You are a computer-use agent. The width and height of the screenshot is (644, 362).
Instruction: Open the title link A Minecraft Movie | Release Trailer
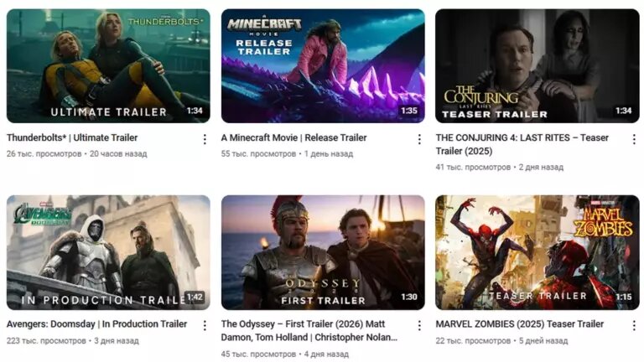pos(293,138)
